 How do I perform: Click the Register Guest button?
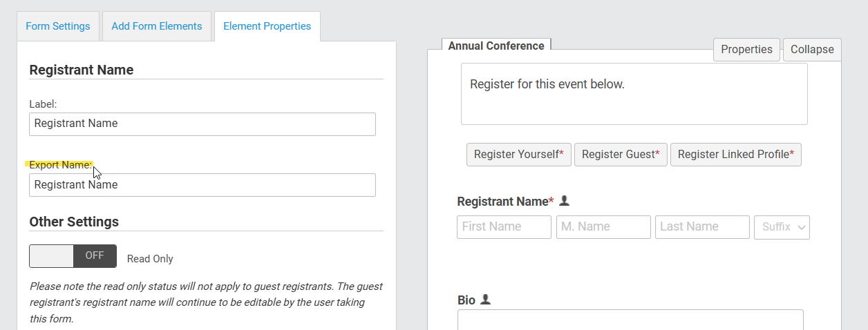point(621,155)
